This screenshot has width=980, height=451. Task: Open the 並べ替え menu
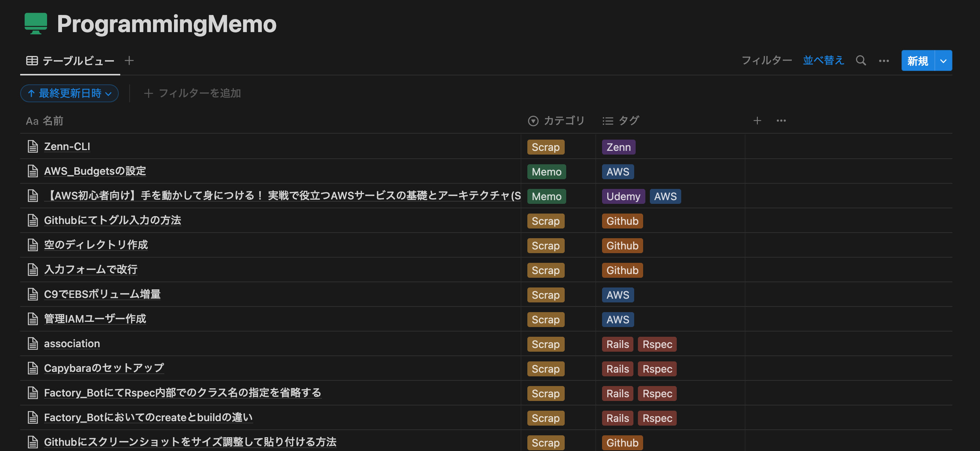[x=823, y=60]
